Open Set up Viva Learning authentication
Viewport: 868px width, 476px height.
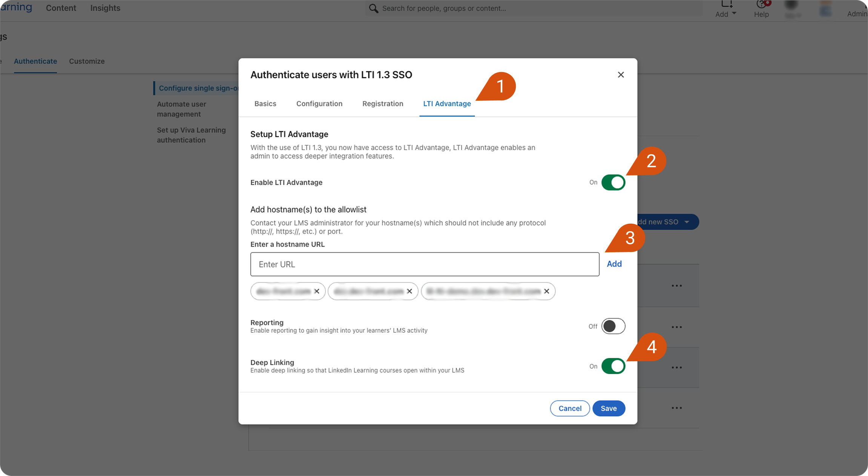(x=191, y=135)
